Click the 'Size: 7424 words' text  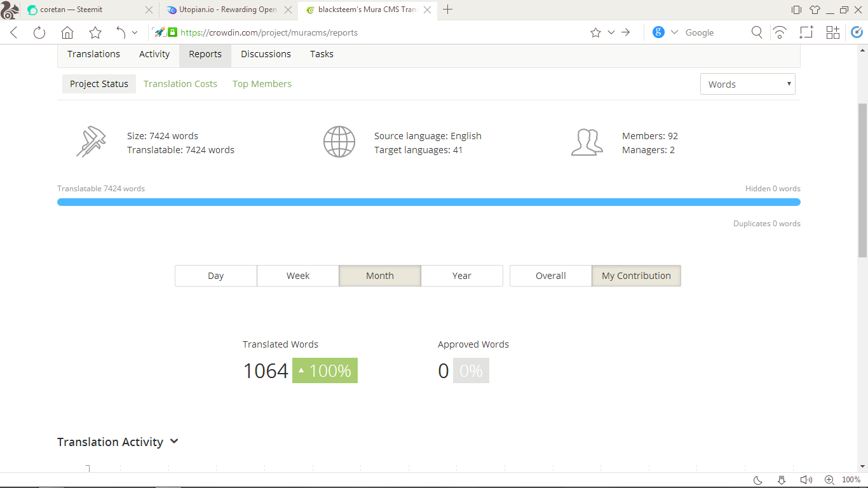[x=163, y=136]
